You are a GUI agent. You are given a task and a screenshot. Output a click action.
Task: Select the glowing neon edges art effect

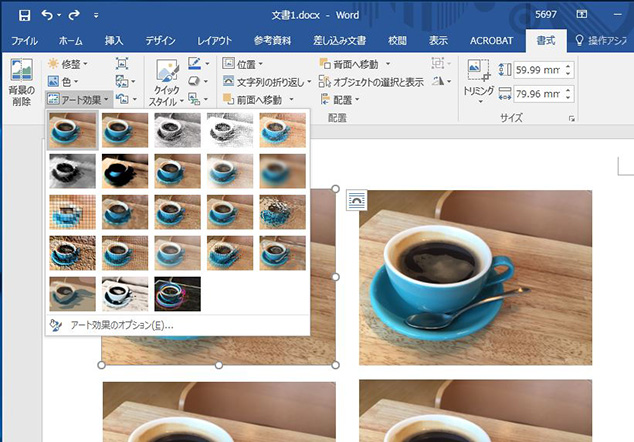pos(178,293)
